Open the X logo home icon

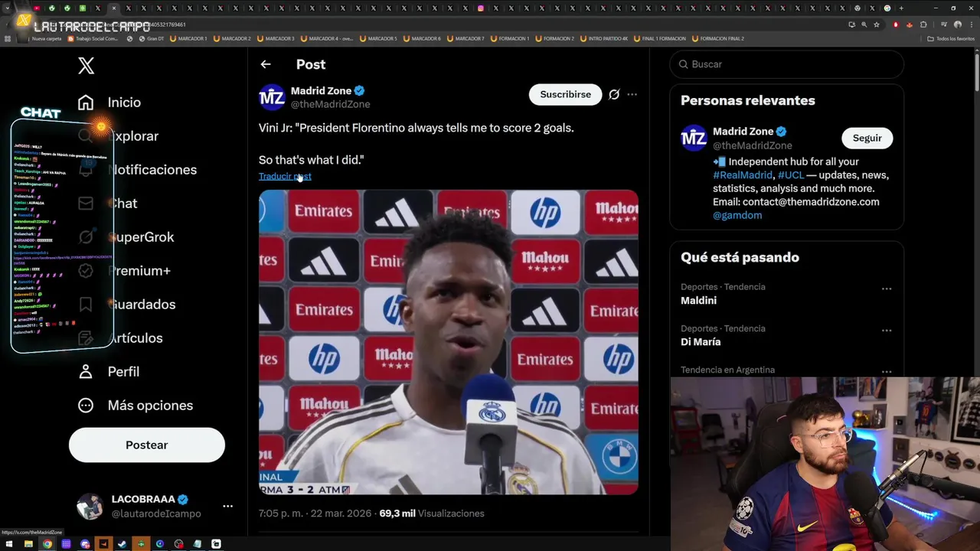click(x=86, y=65)
